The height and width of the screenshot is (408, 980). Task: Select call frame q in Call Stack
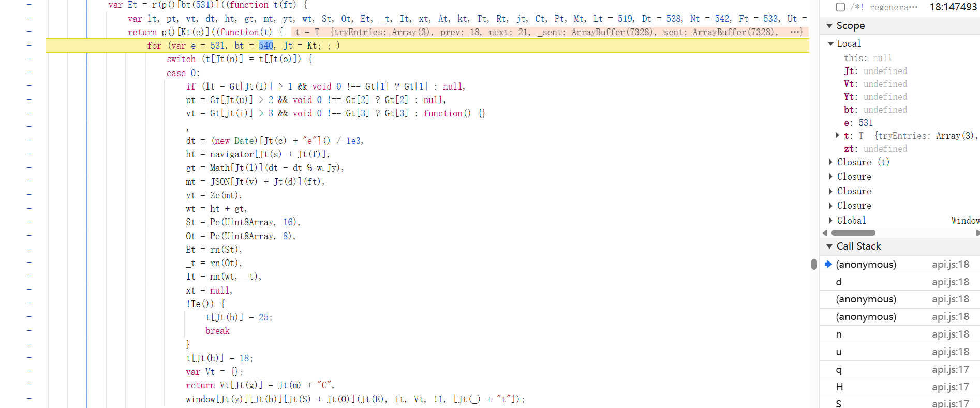pos(839,370)
